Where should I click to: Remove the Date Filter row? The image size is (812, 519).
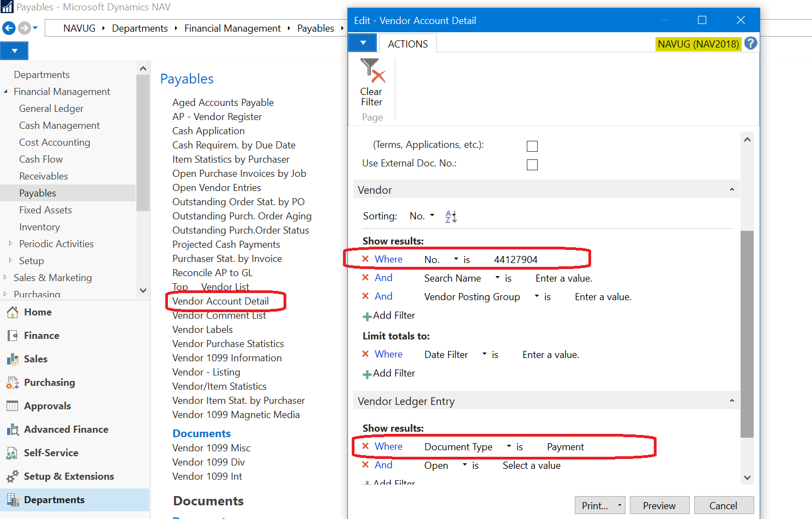(x=365, y=354)
